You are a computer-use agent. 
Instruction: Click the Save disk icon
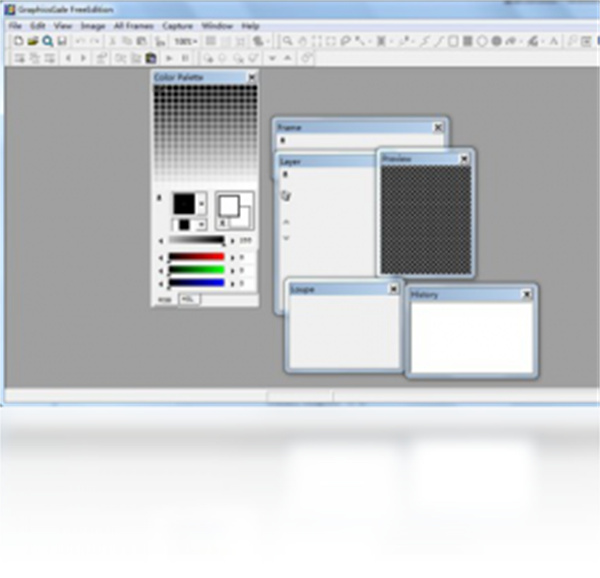(x=62, y=41)
